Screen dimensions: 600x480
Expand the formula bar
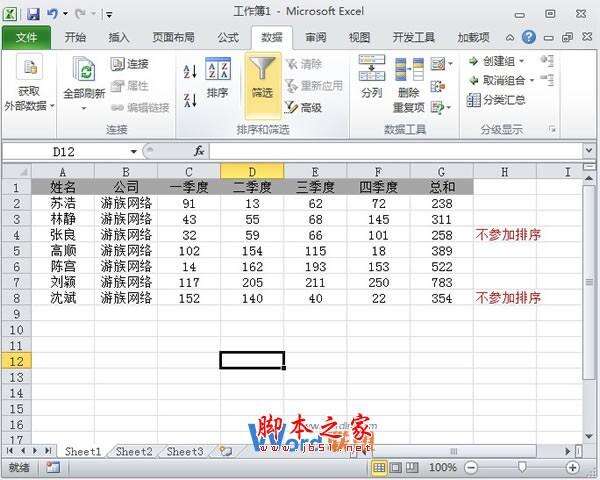pyautogui.click(x=589, y=150)
